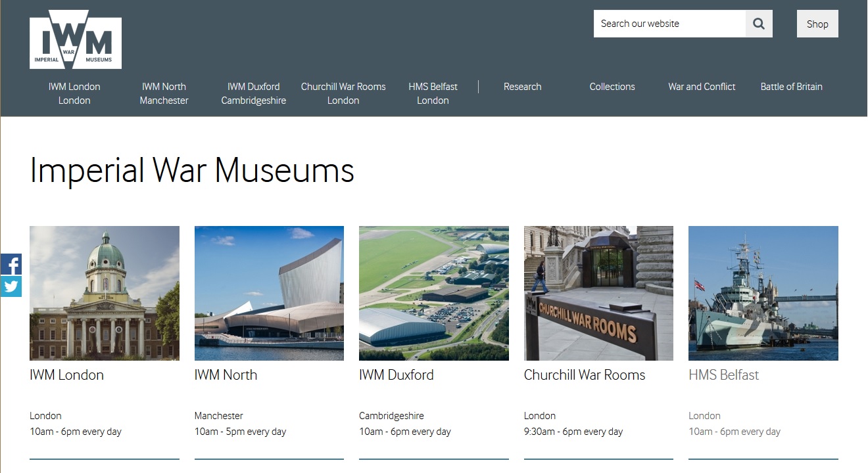The height and width of the screenshot is (473, 868).
Task: Focus the Search our website field
Action: [669, 24]
